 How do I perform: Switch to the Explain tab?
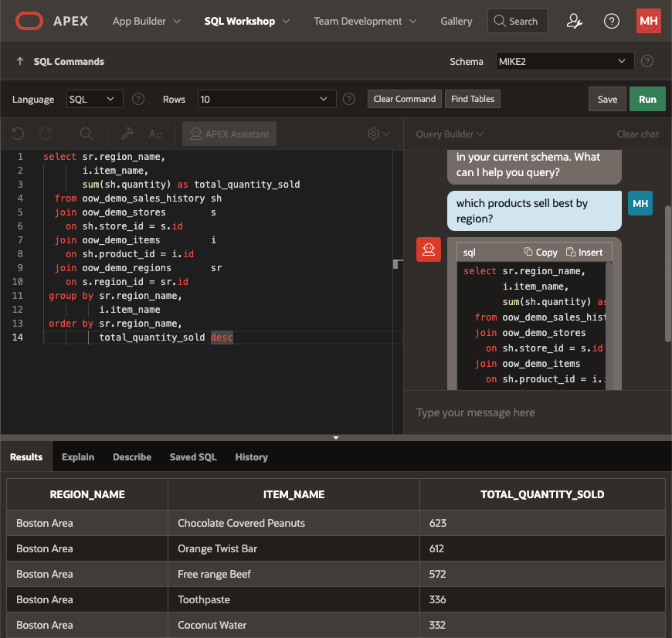pyautogui.click(x=77, y=456)
